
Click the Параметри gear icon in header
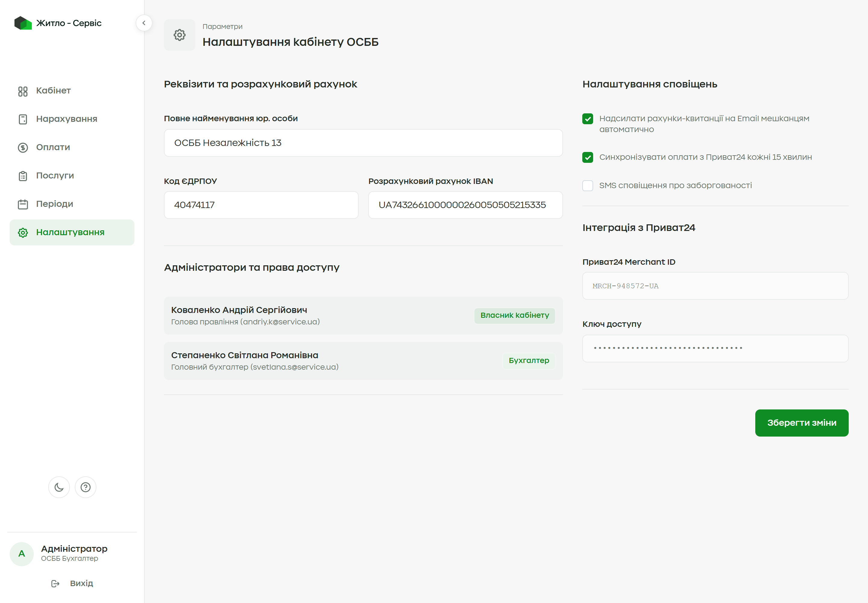pyautogui.click(x=179, y=35)
